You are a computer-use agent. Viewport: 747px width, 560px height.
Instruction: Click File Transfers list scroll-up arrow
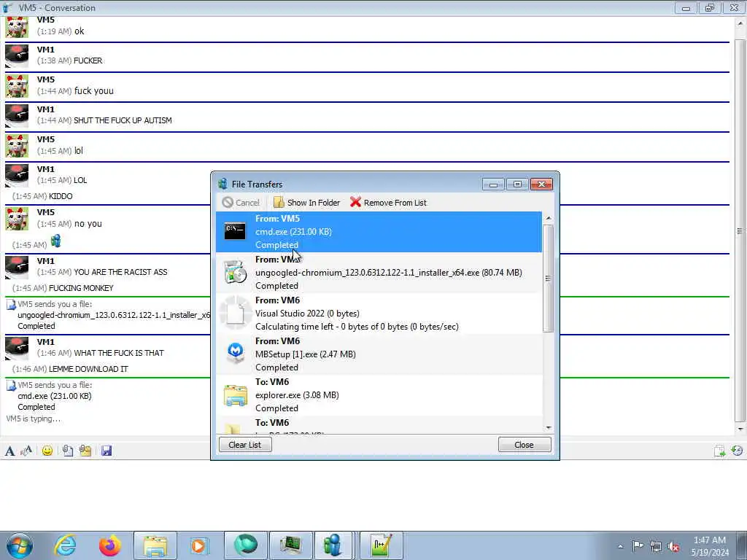[x=549, y=218]
